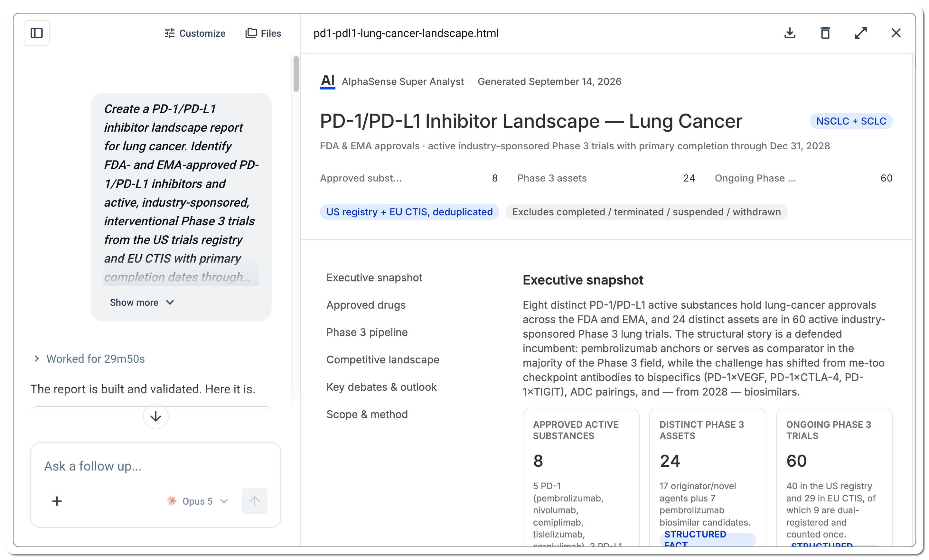Screen dimensions: 929x560
Task: Click the Ongoing Phase 3 Trials card
Action: [x=834, y=478]
